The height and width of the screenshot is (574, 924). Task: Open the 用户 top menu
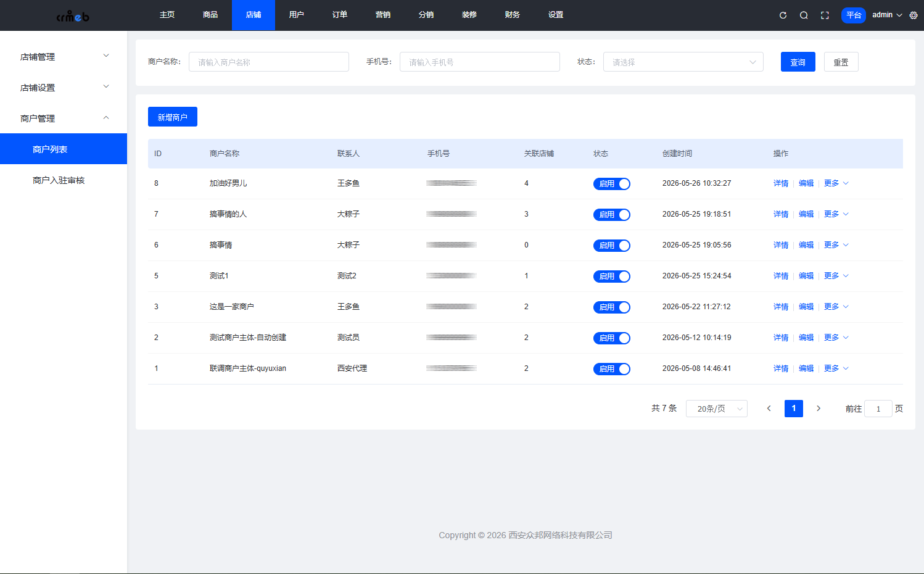click(x=297, y=15)
